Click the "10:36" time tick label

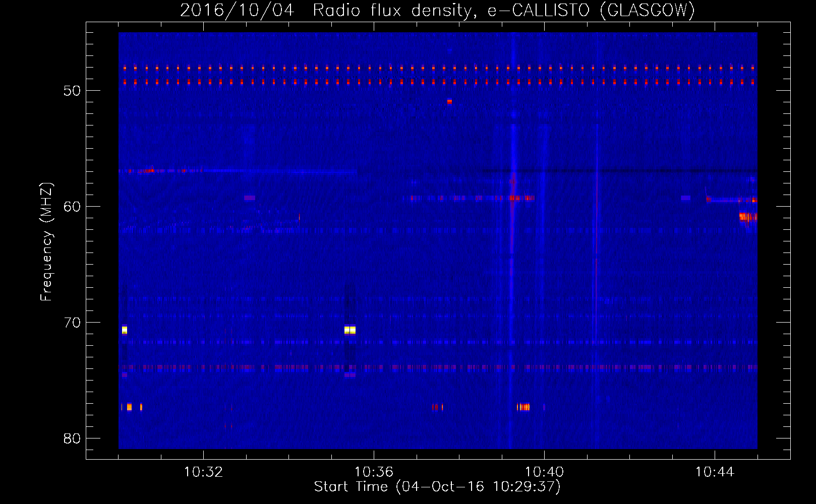(374, 472)
